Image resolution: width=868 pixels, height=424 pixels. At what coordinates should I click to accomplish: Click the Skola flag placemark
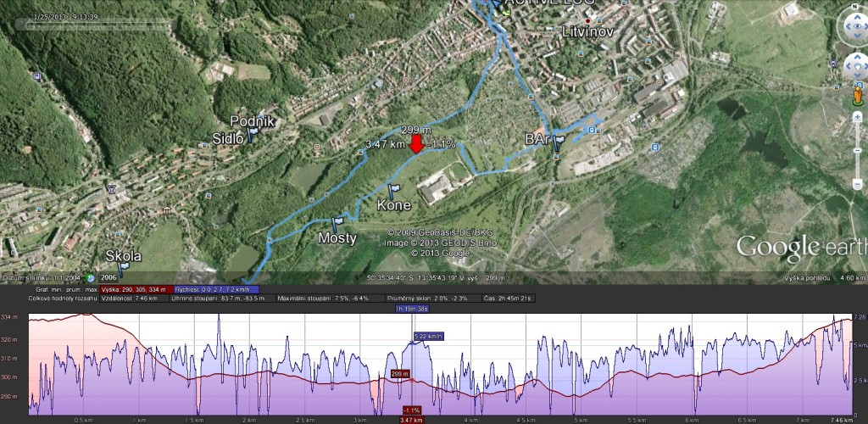coord(123,269)
